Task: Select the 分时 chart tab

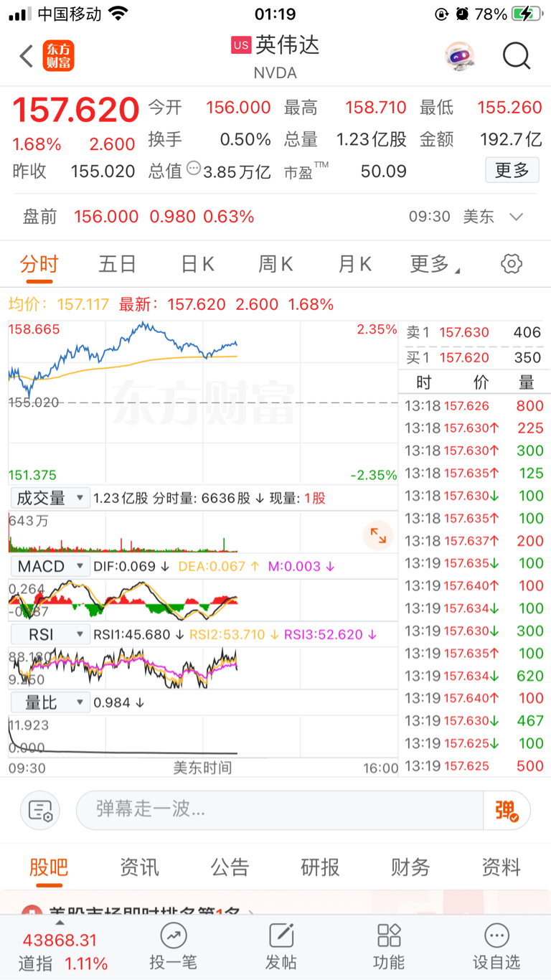Action: (39, 264)
